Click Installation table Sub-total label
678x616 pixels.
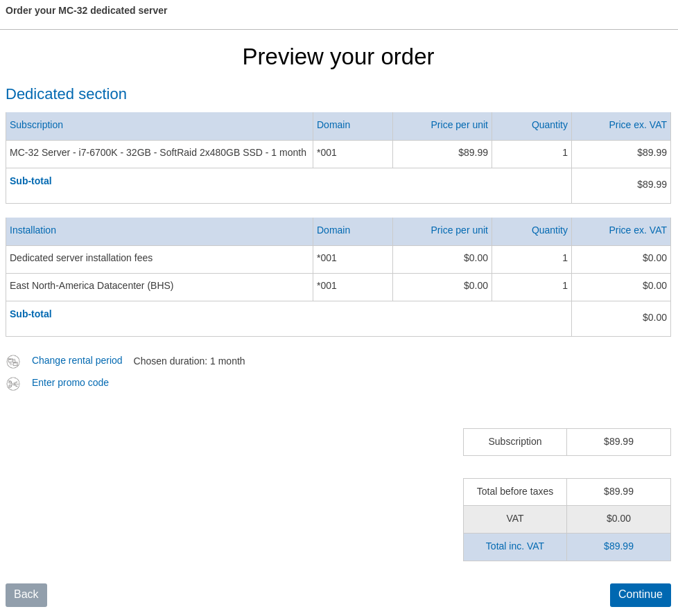coord(31,315)
